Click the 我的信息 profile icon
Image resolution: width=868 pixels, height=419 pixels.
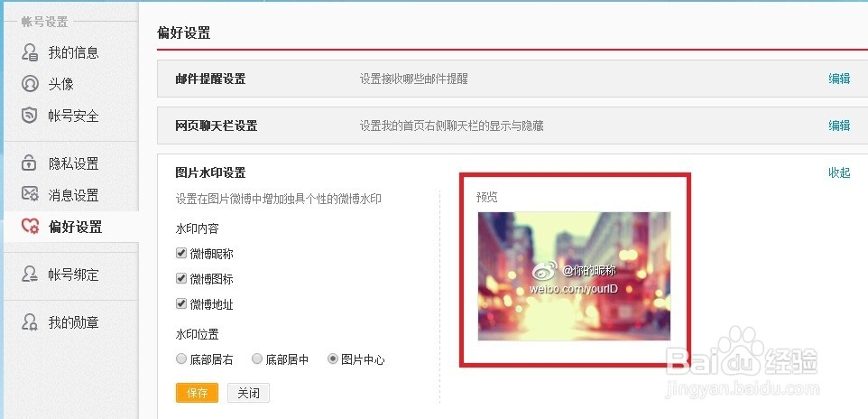30,52
